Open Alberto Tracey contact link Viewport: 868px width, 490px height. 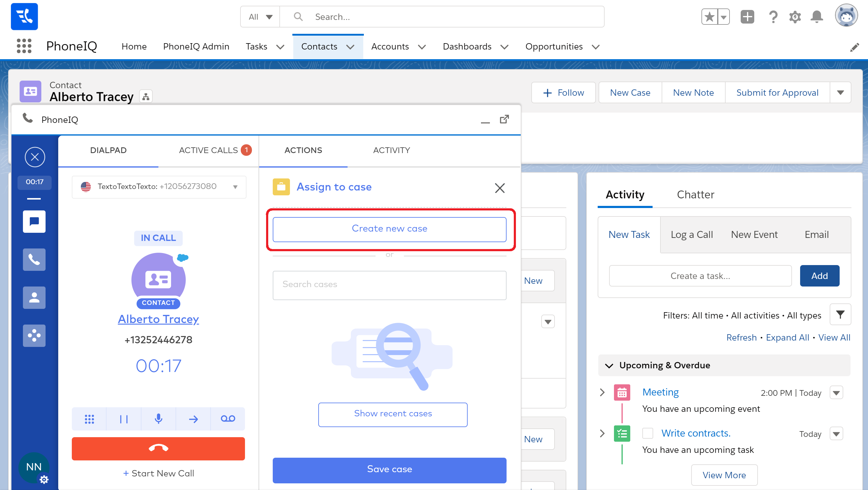[x=158, y=319]
